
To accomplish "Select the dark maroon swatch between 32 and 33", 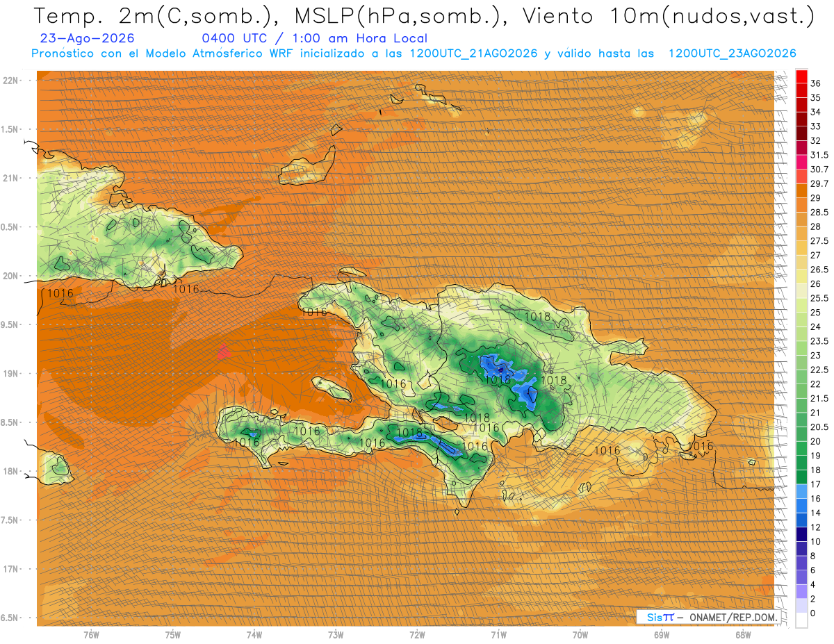I will coord(801,133).
